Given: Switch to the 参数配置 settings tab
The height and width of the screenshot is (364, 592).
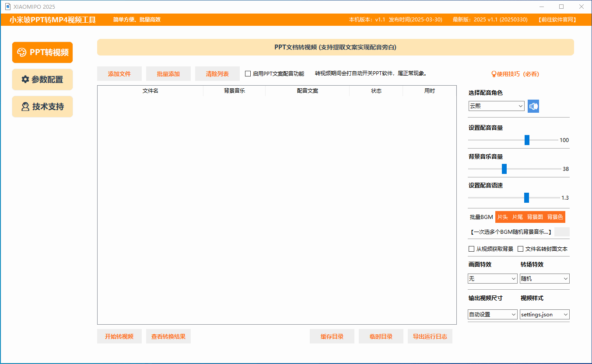Looking at the screenshot, I should coord(42,80).
